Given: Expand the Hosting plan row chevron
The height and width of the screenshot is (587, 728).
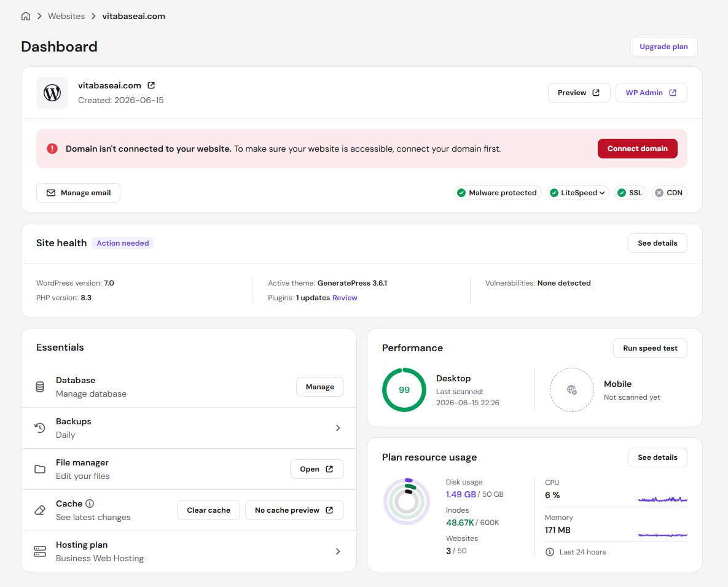Looking at the screenshot, I should coord(338,551).
